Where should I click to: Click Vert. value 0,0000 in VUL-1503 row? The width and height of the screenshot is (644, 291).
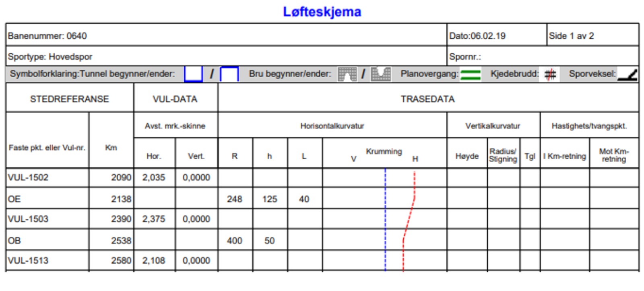[196, 219]
